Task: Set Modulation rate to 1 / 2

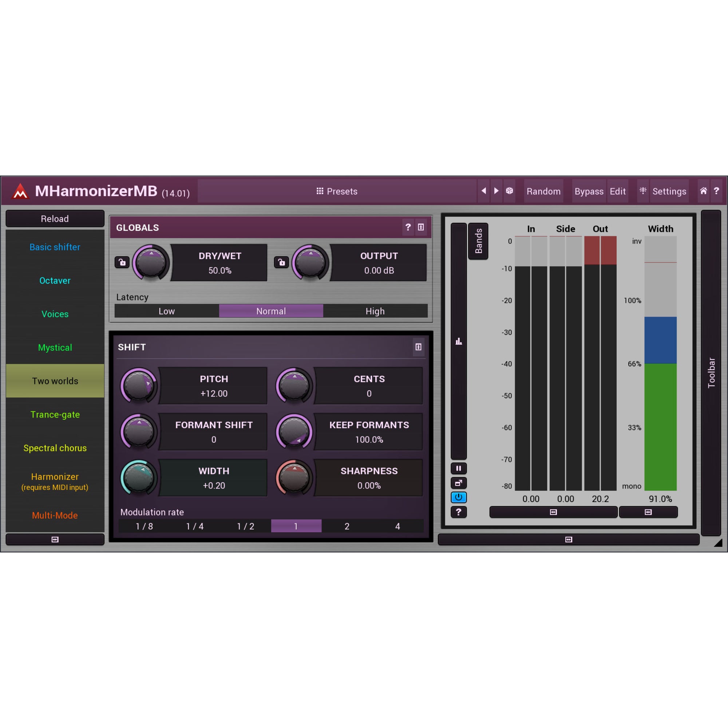Action: [x=246, y=526]
